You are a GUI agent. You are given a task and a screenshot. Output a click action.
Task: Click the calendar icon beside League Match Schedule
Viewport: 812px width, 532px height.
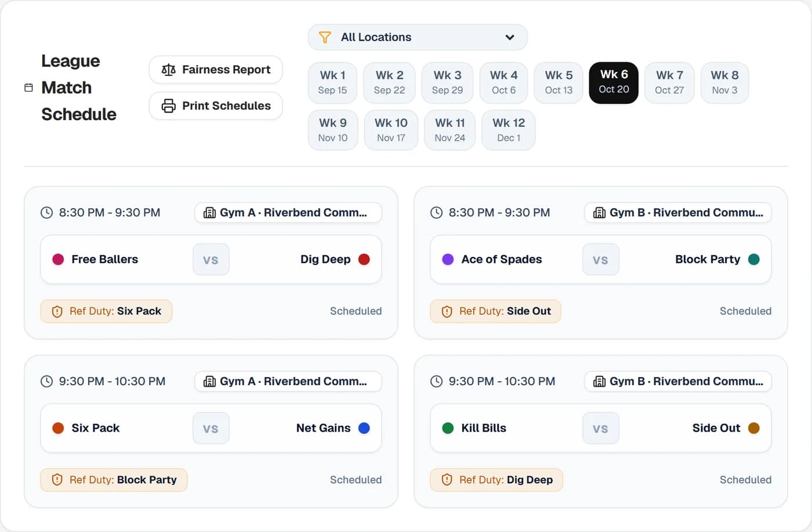[x=28, y=88]
